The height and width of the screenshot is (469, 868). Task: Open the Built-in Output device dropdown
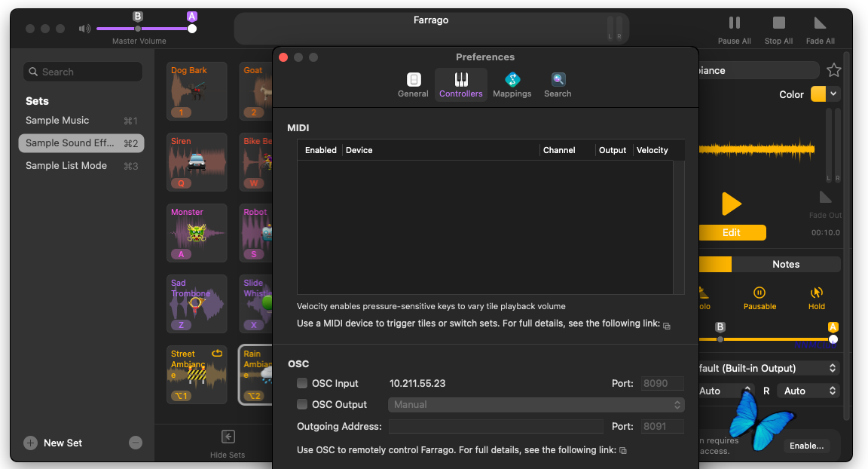769,368
